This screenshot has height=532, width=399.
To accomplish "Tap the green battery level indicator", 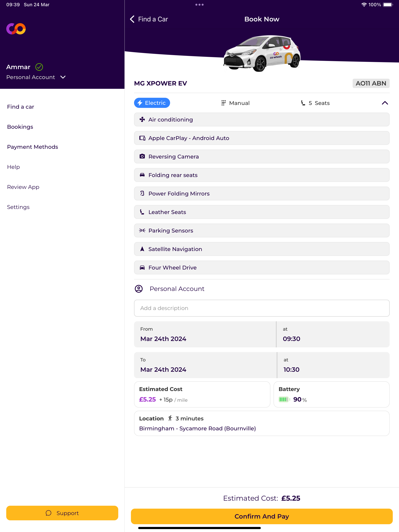I will coord(284,399).
